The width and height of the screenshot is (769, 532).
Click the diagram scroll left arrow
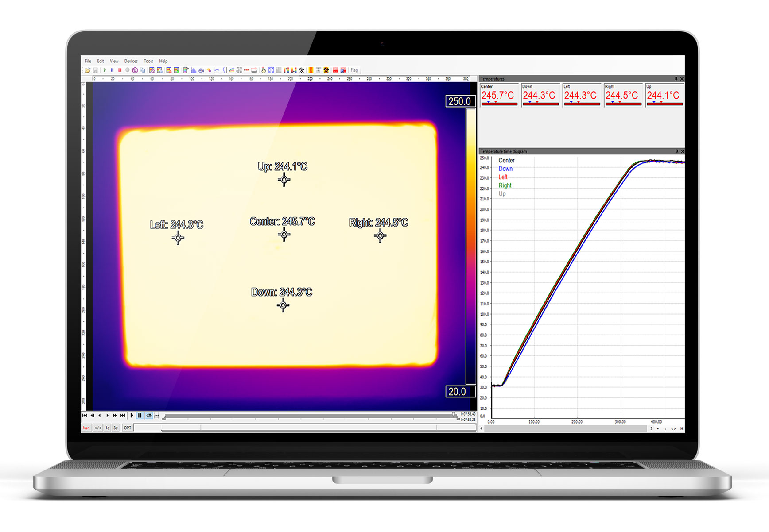click(x=482, y=428)
